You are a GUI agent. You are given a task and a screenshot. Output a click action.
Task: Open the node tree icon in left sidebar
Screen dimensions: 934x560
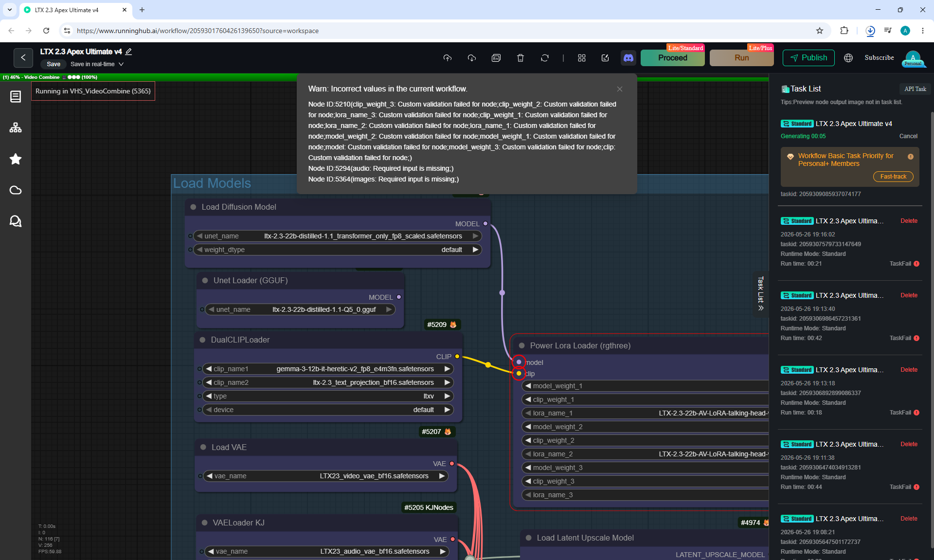[x=16, y=127]
